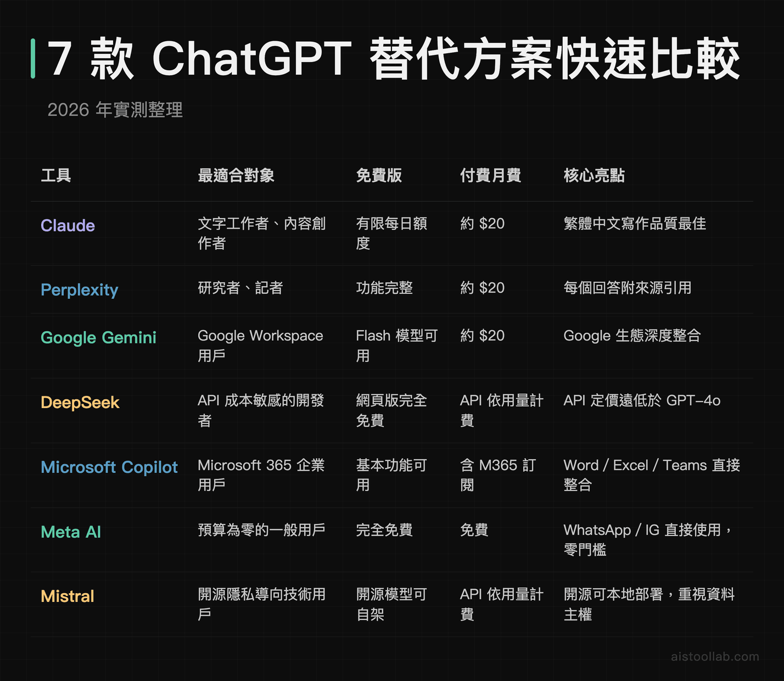784x681 pixels.
Task: Click the cell '預算為零的一般用戶'
Action: point(261,530)
